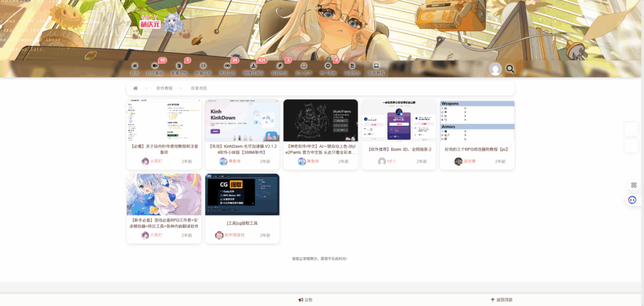This screenshot has height=306, width=644.
Task: Click the user avatar in the header
Action: [x=496, y=69]
